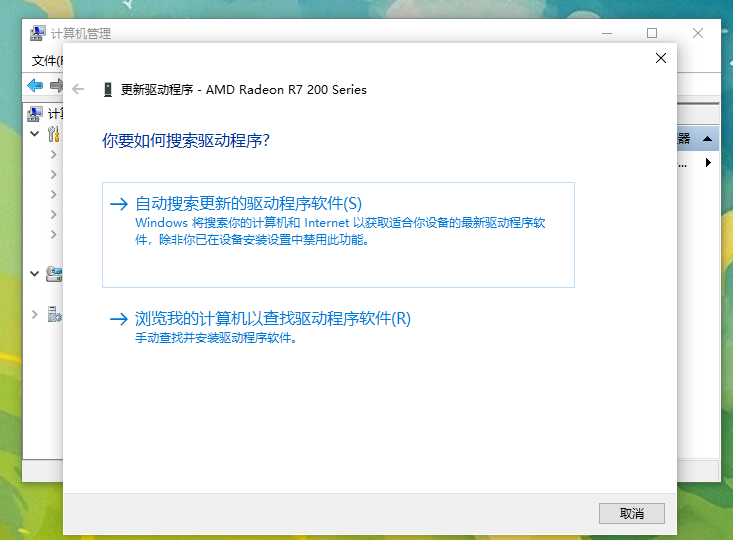
Task: Click the blue back arrow in the Computer Management toolbar
Action: pyautogui.click(x=36, y=85)
